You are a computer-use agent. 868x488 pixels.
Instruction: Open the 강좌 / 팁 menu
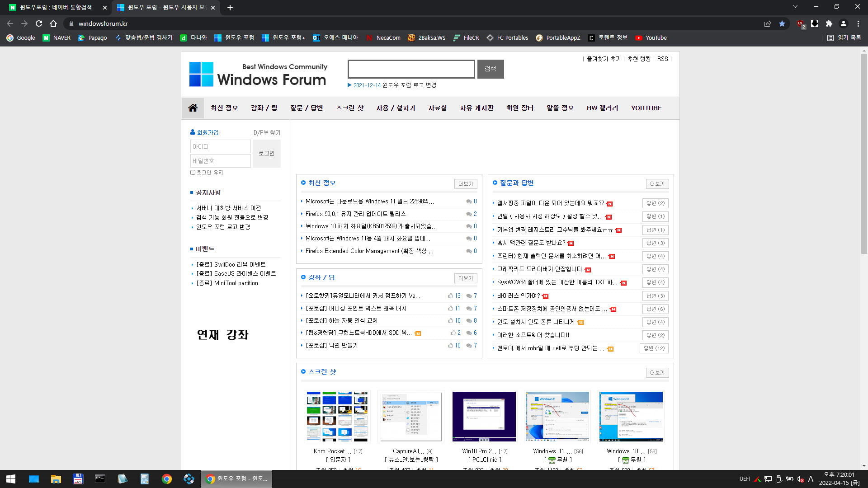pos(264,108)
